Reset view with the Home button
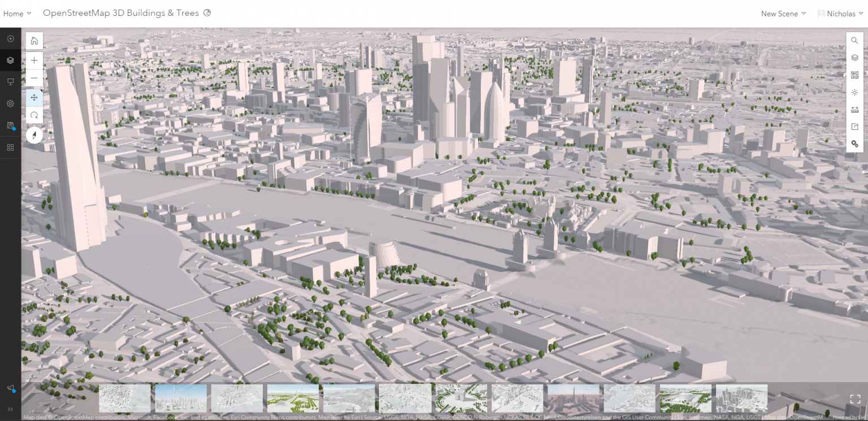 pos(34,41)
